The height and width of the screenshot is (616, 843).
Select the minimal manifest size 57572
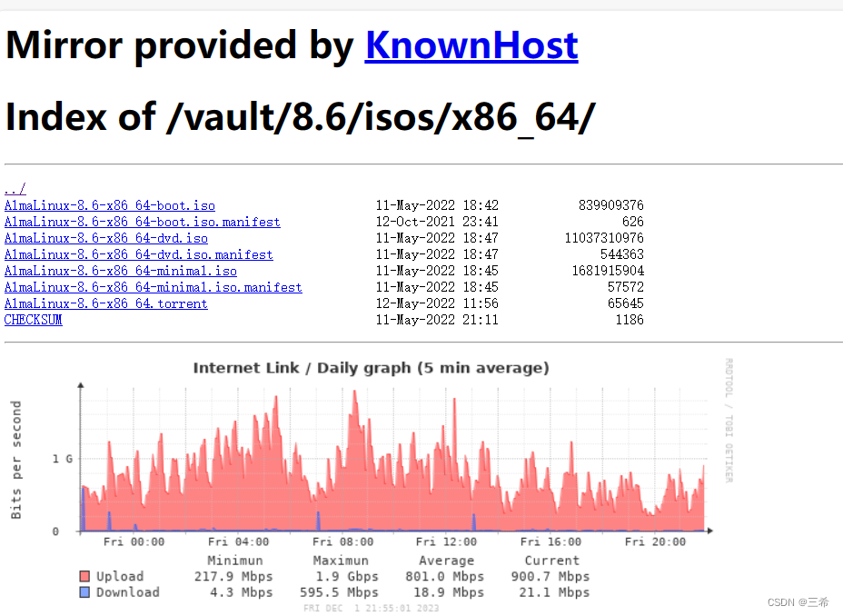[625, 288]
